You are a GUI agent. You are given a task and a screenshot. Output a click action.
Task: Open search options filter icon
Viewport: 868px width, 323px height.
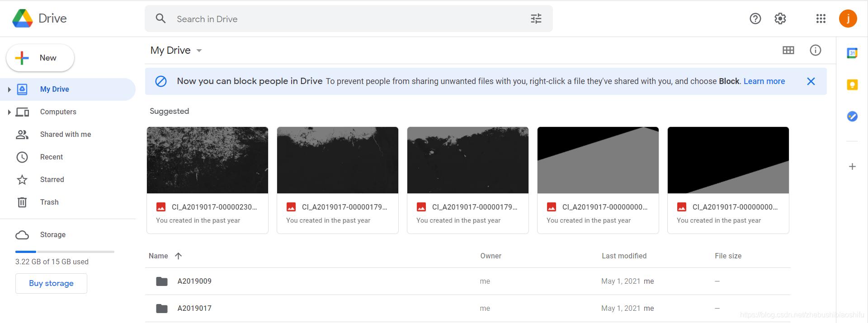[536, 19]
